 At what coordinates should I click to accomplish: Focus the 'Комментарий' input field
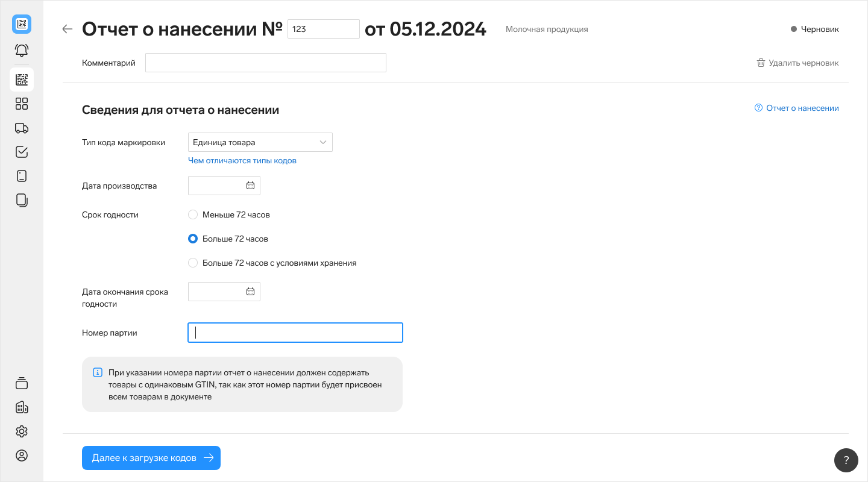pos(266,63)
